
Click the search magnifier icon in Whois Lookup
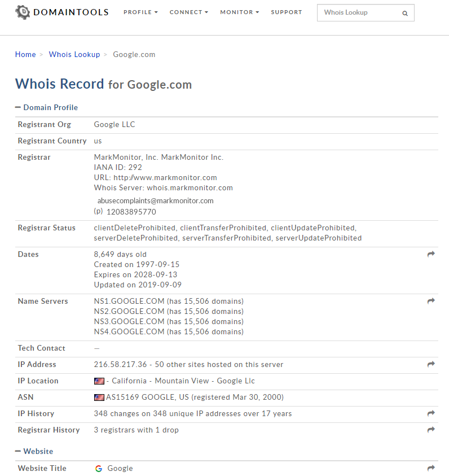[x=405, y=13]
